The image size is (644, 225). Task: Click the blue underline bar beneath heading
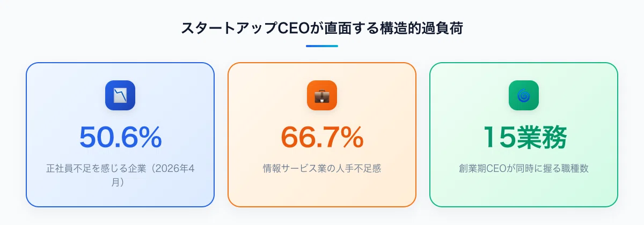point(322,46)
